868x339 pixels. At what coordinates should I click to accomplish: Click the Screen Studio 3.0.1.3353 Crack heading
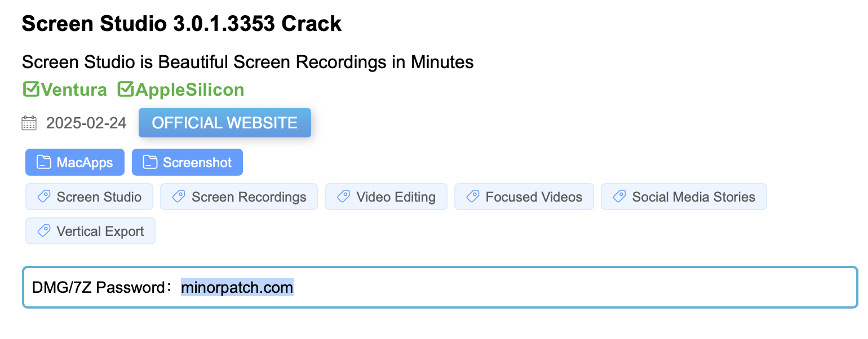click(x=181, y=24)
